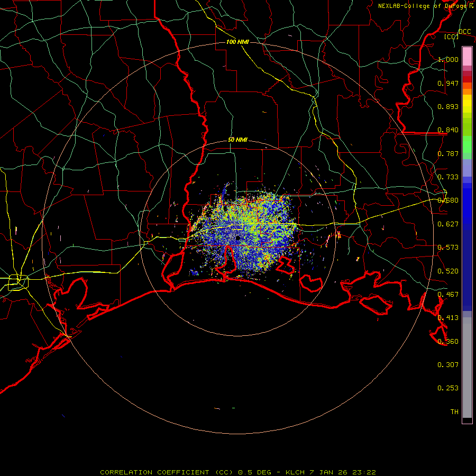This screenshot has height=476, width=476.
Task: Click the [CC] unit label above colorbar
Action: [451, 36]
